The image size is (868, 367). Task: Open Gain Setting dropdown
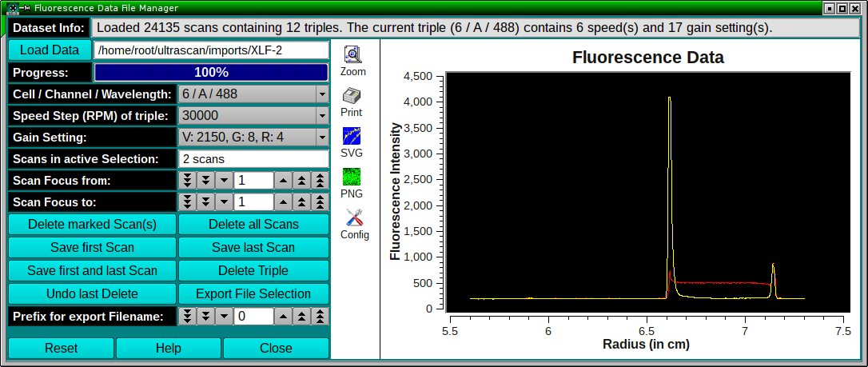[253, 138]
